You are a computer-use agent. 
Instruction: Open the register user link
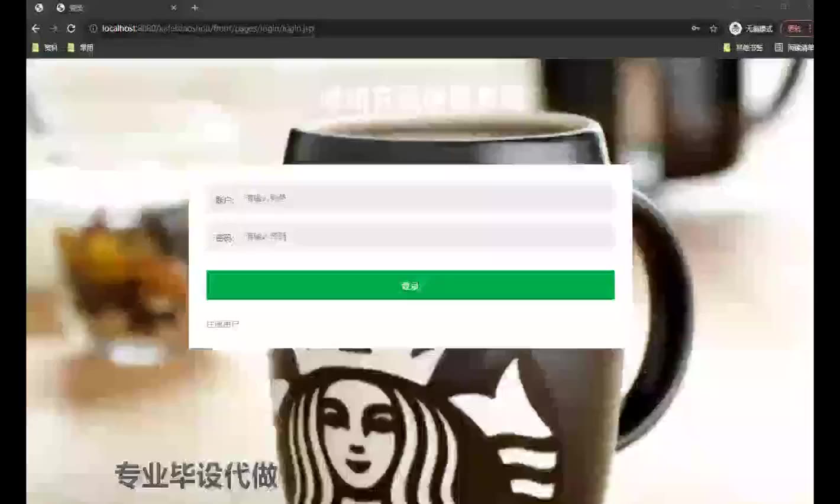[223, 324]
